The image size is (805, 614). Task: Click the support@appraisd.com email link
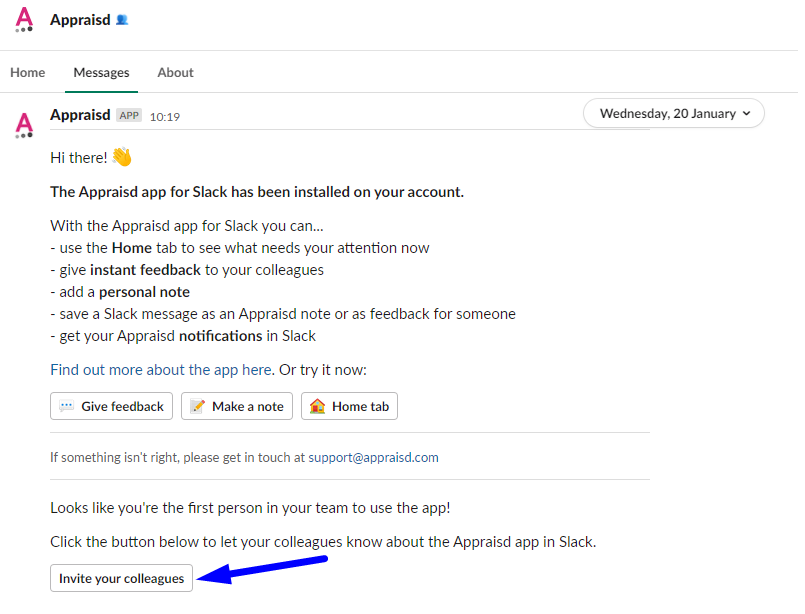373,457
